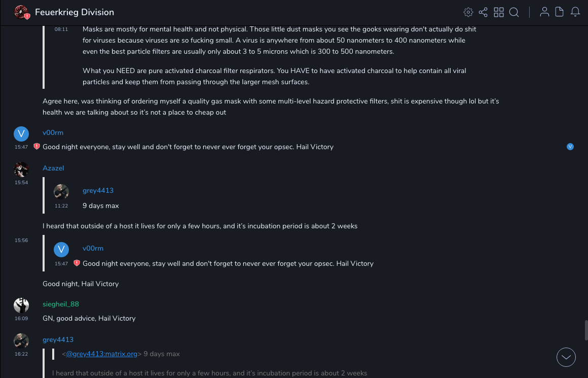The width and height of the screenshot is (588, 378).
Task: Click the Azazel sender username
Action: pyautogui.click(x=53, y=168)
